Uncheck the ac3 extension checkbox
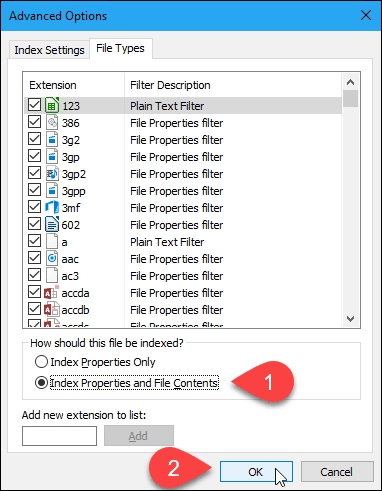Image resolution: width=382 pixels, height=491 pixels. pos(34,275)
